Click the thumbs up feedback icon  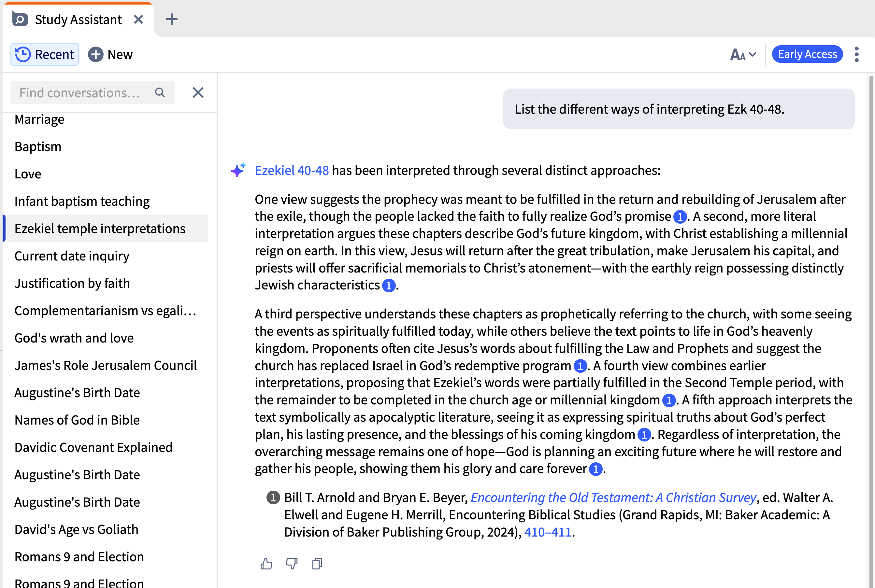(x=266, y=564)
